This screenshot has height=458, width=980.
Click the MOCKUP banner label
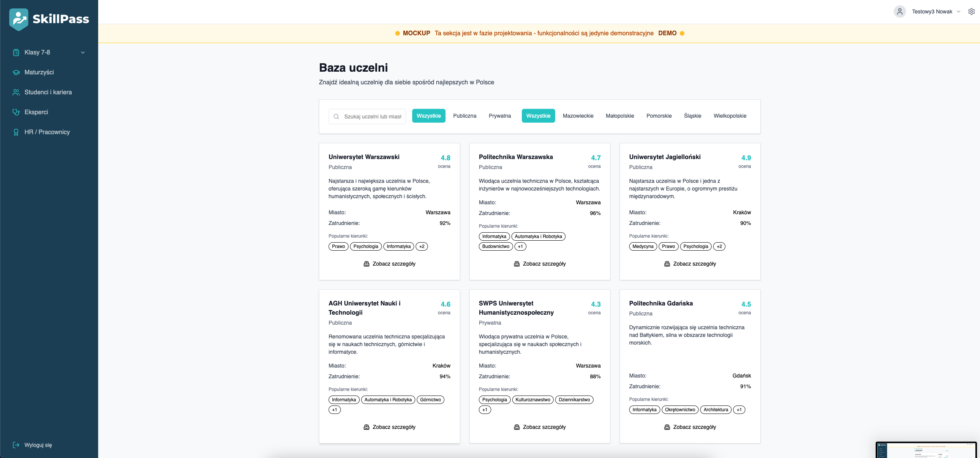(x=416, y=33)
